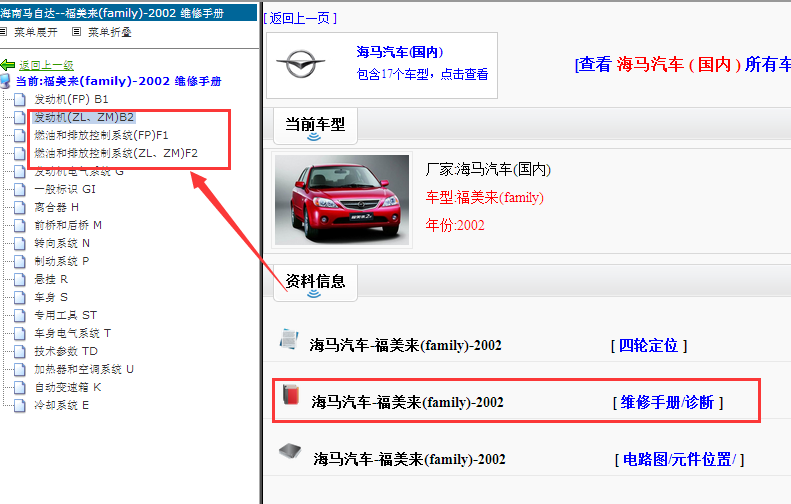The height and width of the screenshot is (504, 791).
Task: Click the red car thumbnail image
Action: 342,200
